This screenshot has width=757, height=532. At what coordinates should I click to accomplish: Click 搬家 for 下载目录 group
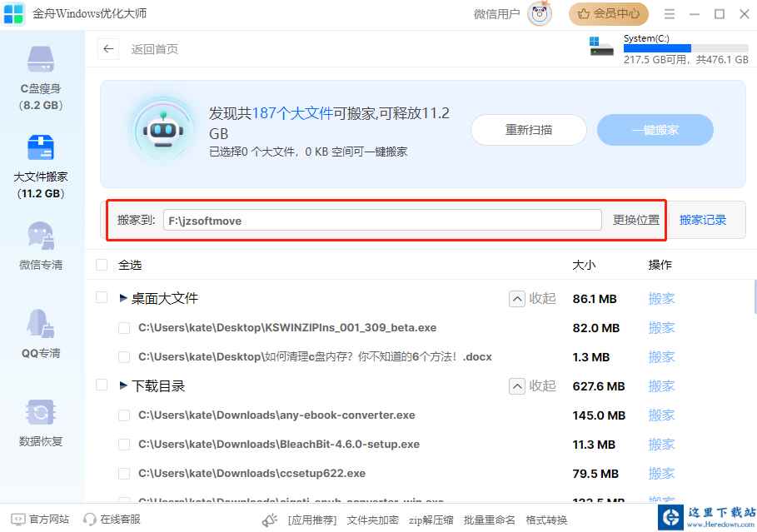[661, 386]
